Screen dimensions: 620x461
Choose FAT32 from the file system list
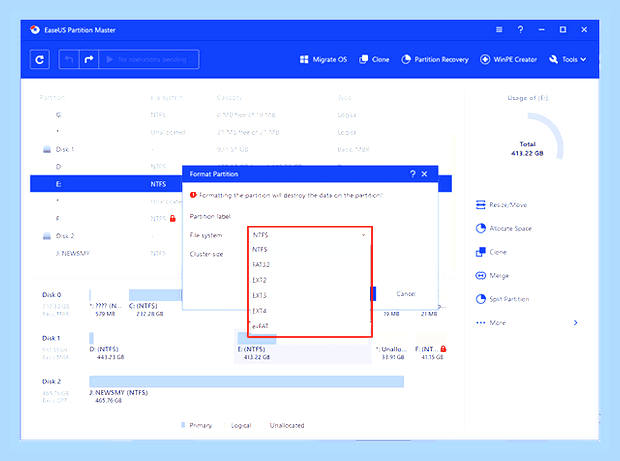click(x=309, y=265)
